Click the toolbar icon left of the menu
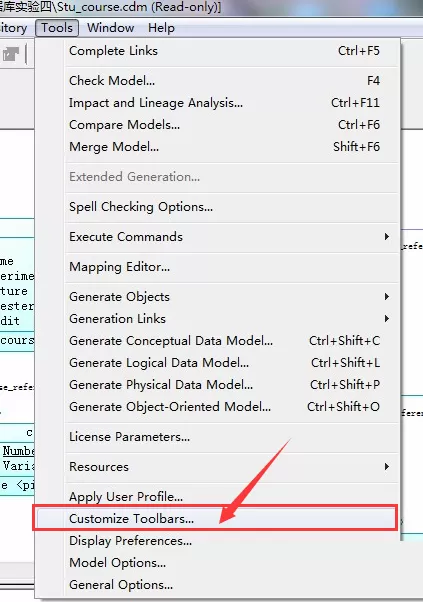The image size is (423, 602). tap(11, 54)
